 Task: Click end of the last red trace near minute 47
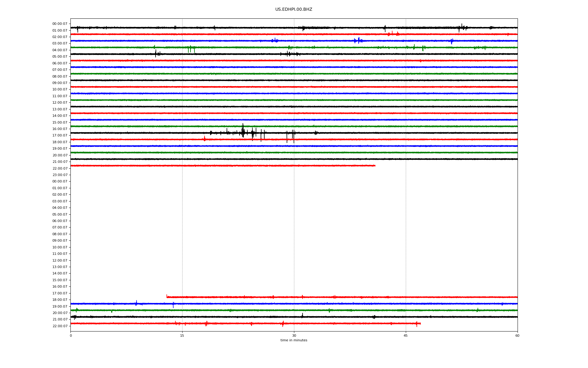point(420,324)
